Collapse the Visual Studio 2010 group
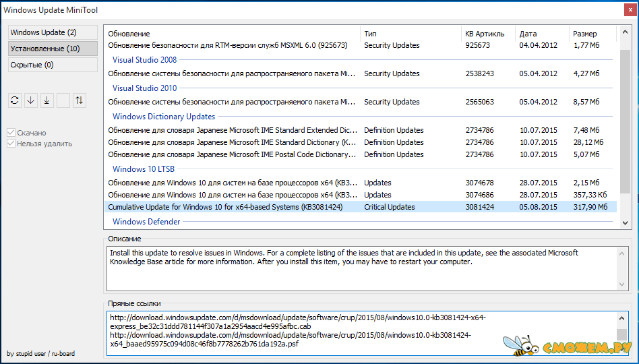The image size is (639, 364). pos(145,88)
